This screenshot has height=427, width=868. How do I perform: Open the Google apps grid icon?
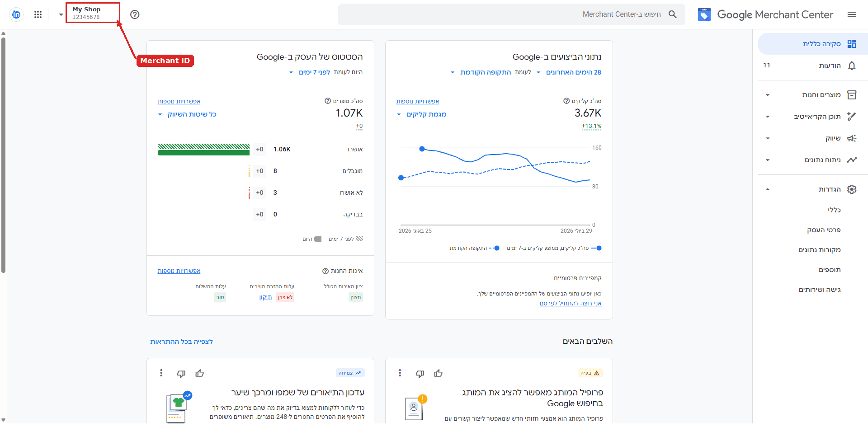pyautogui.click(x=38, y=14)
